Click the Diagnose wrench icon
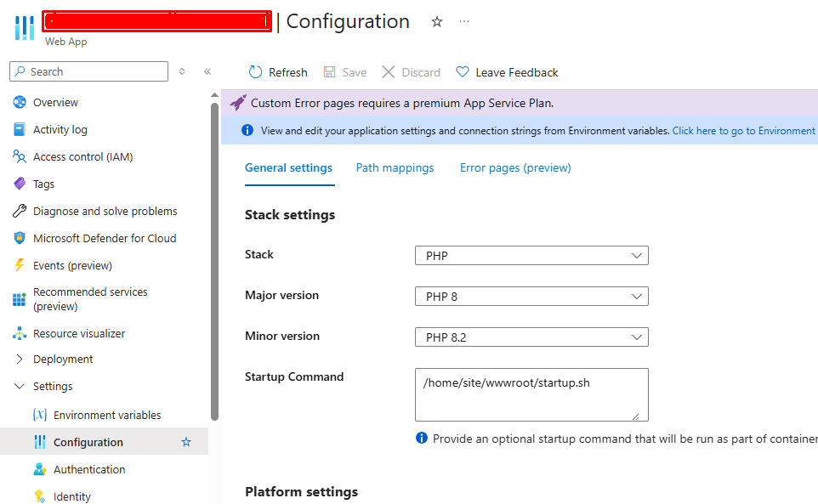 click(x=20, y=211)
